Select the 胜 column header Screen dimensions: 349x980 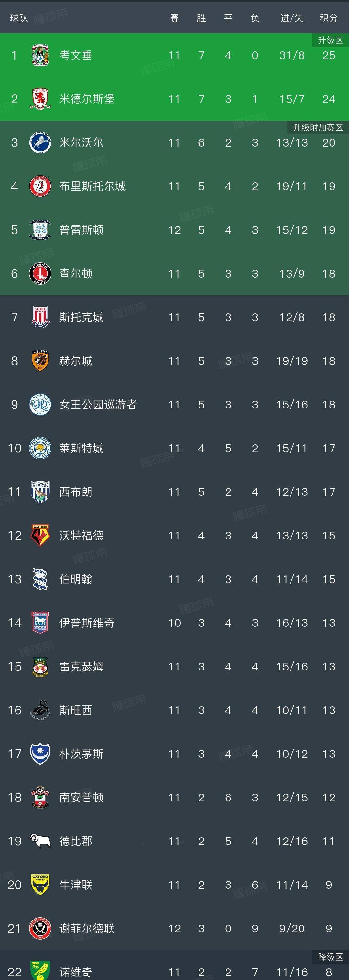coord(201,18)
